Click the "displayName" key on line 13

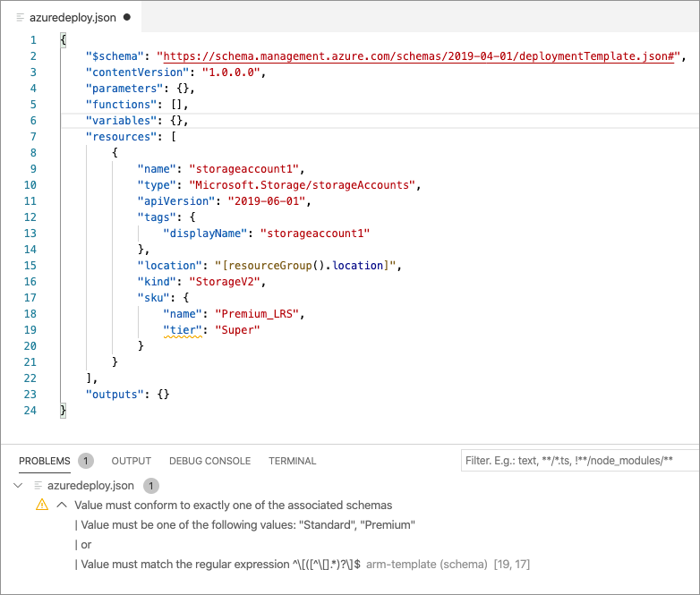click(x=205, y=234)
